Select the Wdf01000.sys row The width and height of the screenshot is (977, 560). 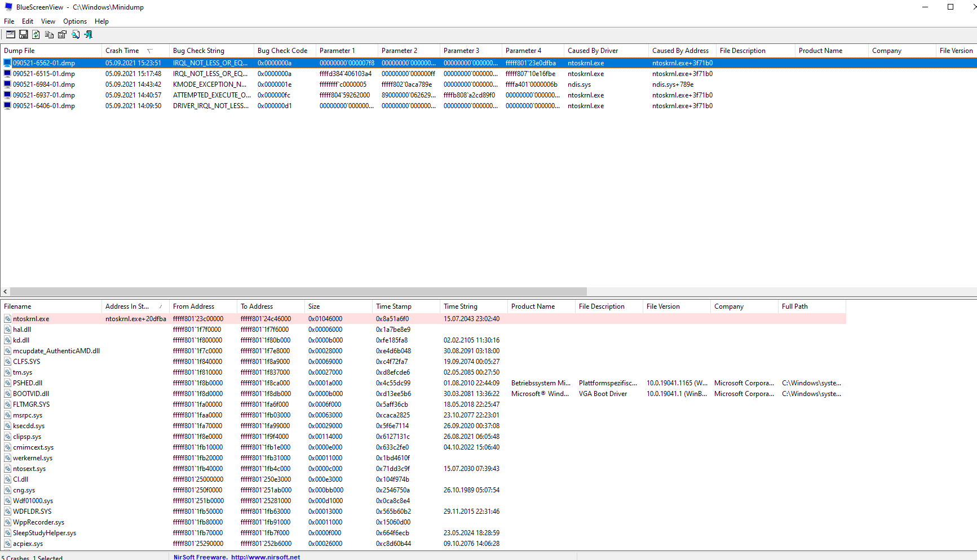point(423,501)
